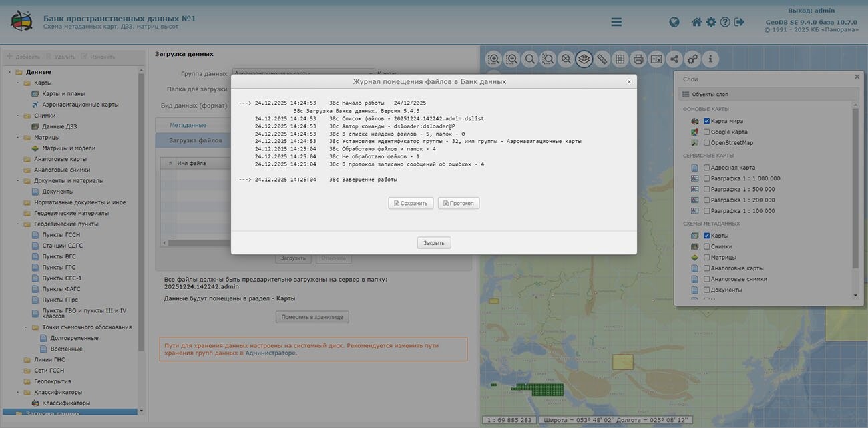Collapse the Точки съемочного обоснования node
Viewport: 868px width, 428px height.
tap(26, 327)
